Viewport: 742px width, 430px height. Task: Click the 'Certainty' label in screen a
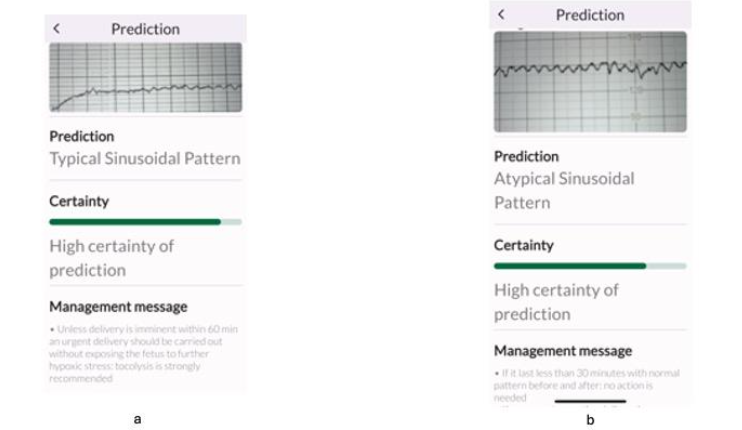click(79, 201)
